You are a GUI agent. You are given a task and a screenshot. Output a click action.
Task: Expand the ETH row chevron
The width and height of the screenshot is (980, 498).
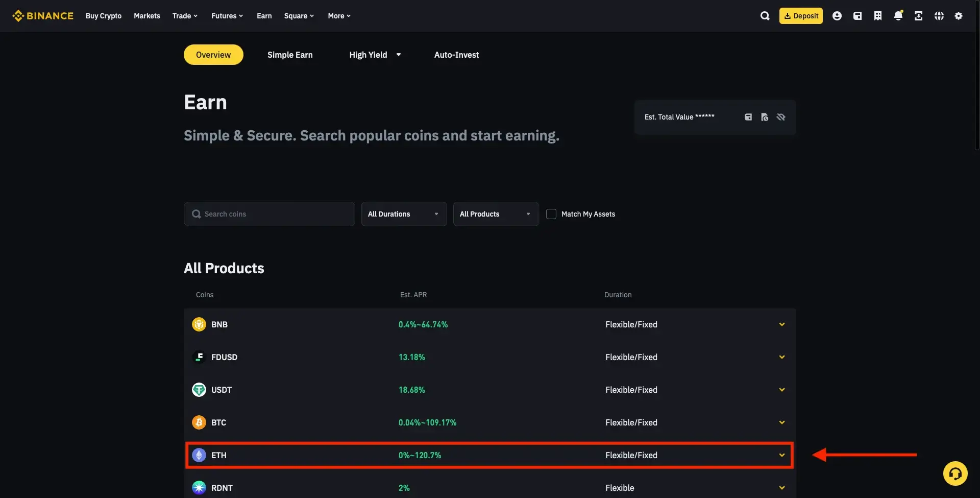point(782,455)
